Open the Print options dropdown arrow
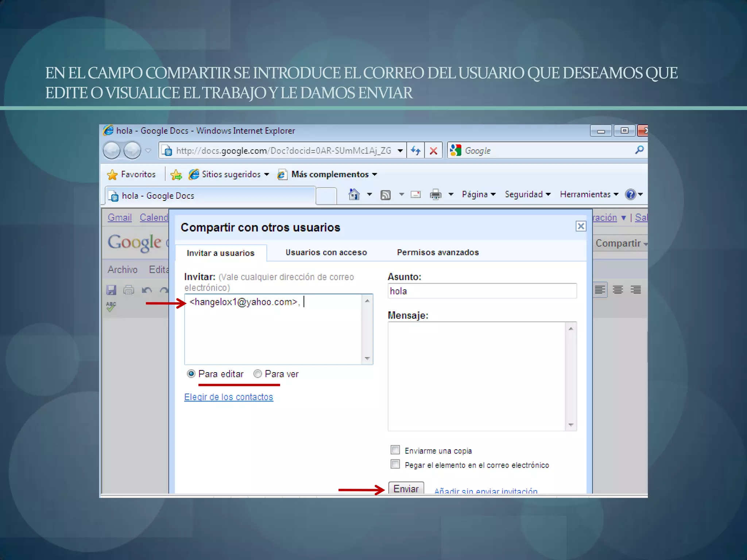 (451, 194)
